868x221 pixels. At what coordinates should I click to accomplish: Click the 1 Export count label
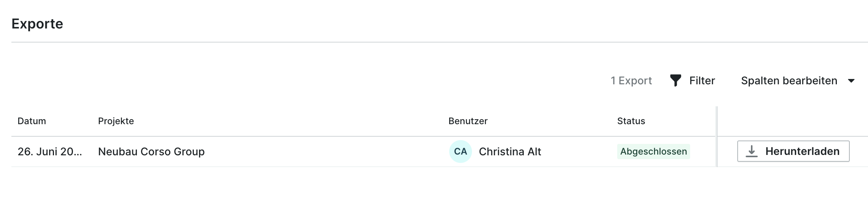tap(631, 81)
